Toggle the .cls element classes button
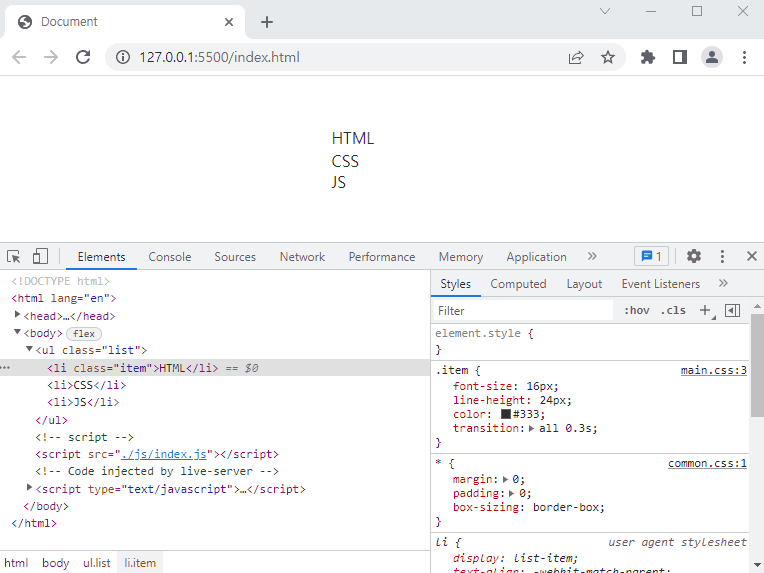The image size is (764, 573). point(673,310)
